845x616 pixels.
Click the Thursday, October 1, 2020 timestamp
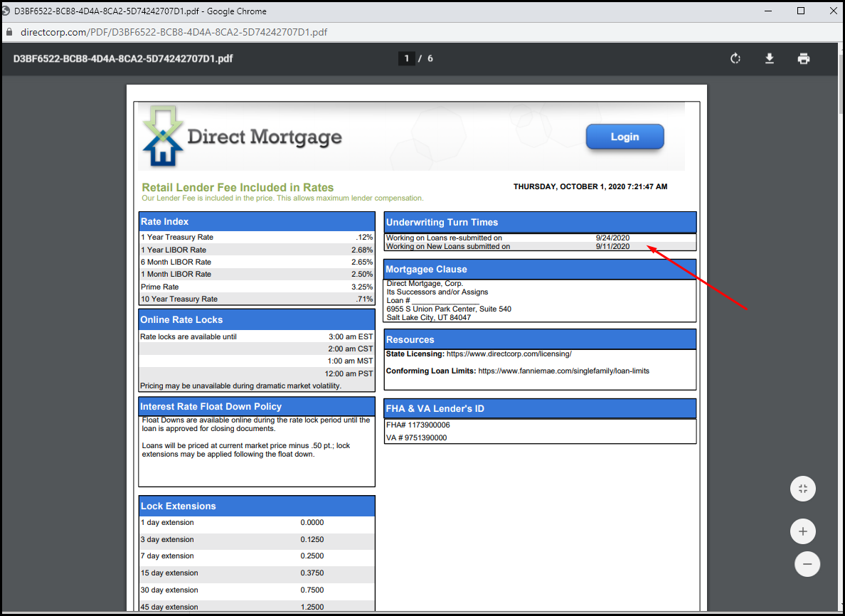pos(590,186)
